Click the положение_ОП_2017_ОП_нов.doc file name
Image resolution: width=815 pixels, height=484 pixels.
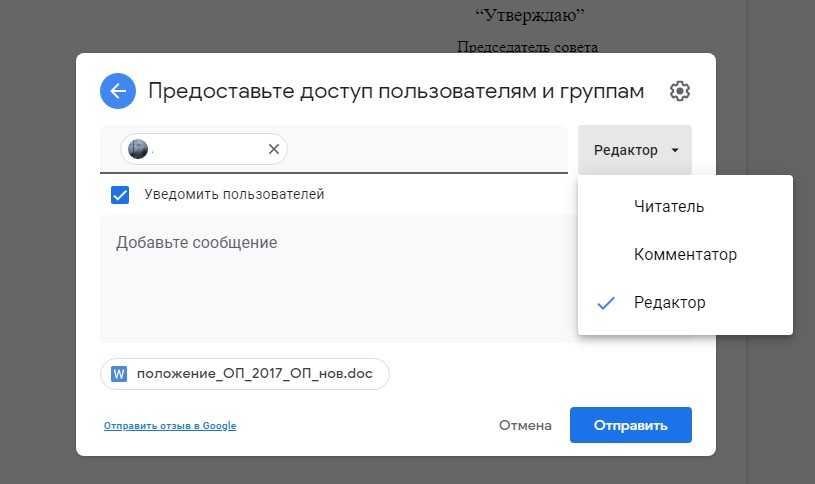click(x=254, y=374)
